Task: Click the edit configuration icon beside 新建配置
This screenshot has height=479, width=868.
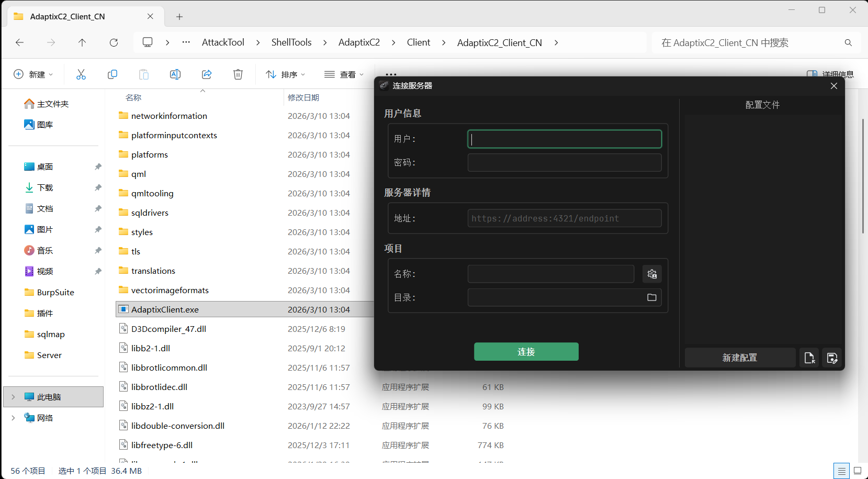Action: 832,358
